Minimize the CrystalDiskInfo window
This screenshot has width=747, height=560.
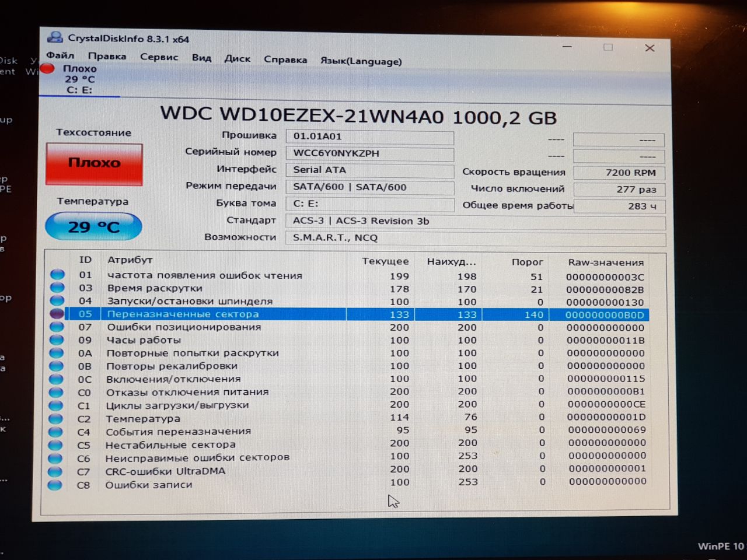[x=567, y=47]
